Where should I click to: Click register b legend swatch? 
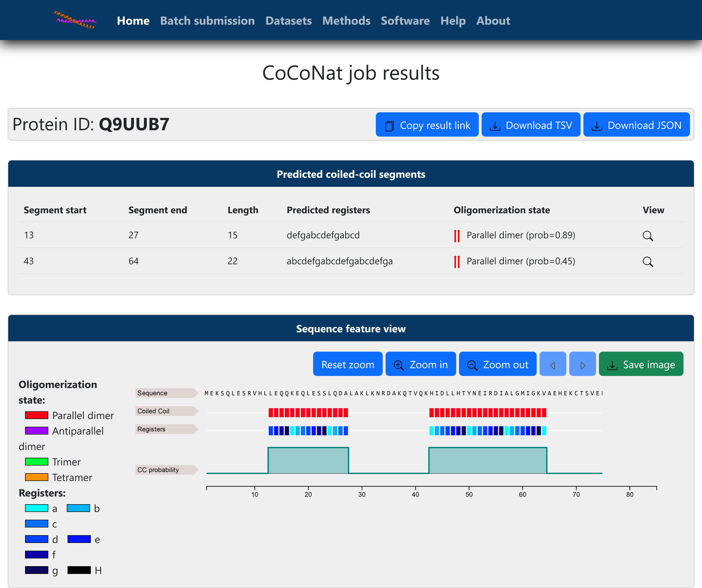tap(79, 508)
